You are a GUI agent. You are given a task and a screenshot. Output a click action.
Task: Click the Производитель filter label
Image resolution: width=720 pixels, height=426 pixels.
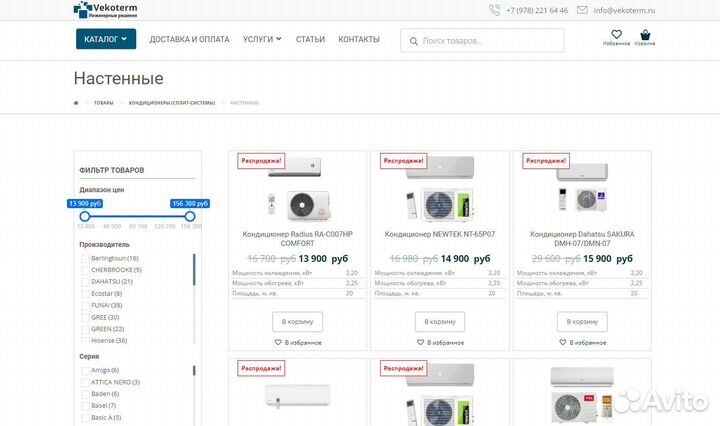coord(104,245)
